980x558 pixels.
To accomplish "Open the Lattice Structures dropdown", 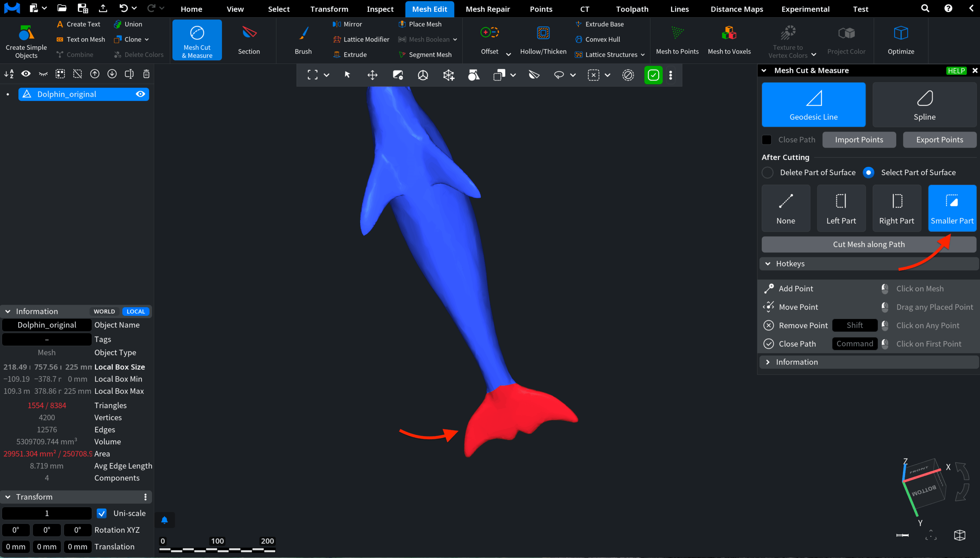I will (642, 55).
